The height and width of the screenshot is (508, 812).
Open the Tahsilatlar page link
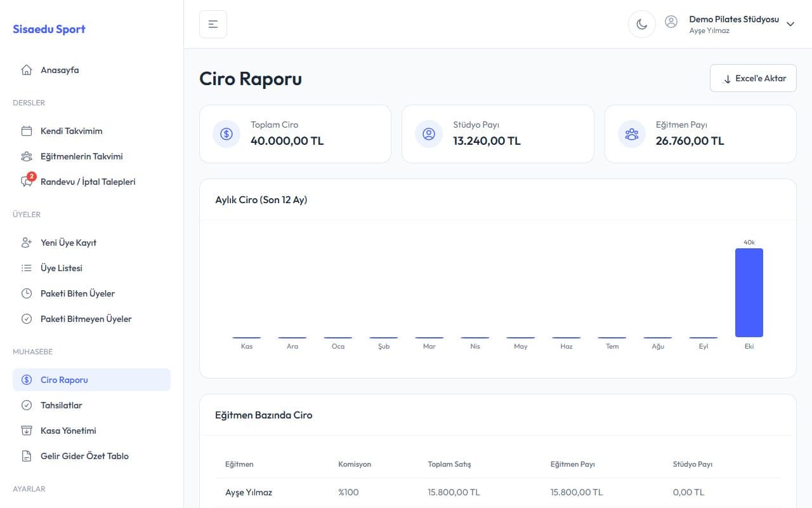[x=91, y=405]
